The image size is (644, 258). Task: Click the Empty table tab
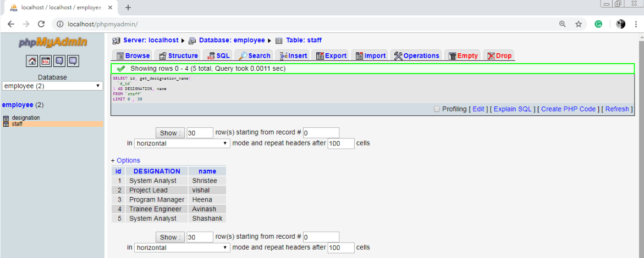[463, 56]
